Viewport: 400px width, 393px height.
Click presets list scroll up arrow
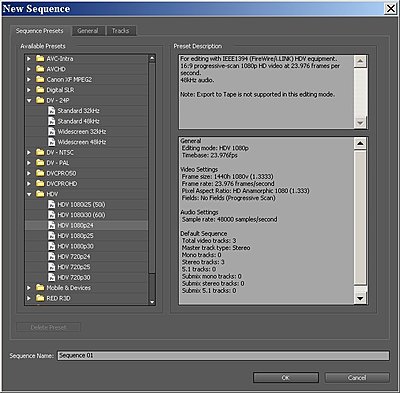(152, 59)
